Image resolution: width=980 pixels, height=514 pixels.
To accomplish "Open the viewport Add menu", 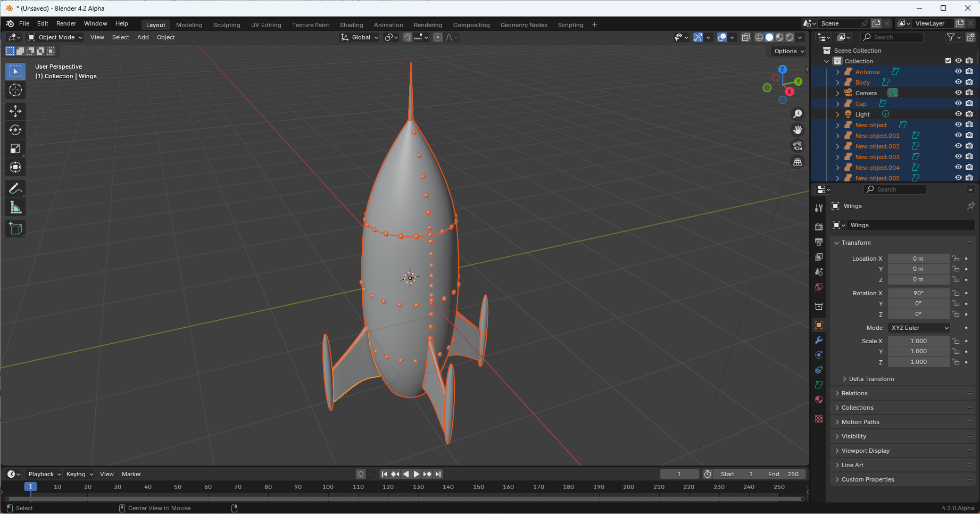I will click(143, 37).
